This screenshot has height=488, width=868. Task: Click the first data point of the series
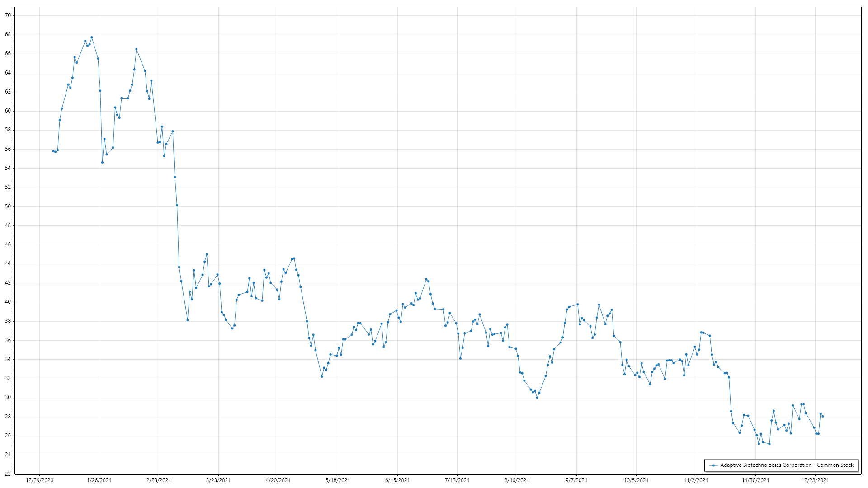pyautogui.click(x=53, y=151)
